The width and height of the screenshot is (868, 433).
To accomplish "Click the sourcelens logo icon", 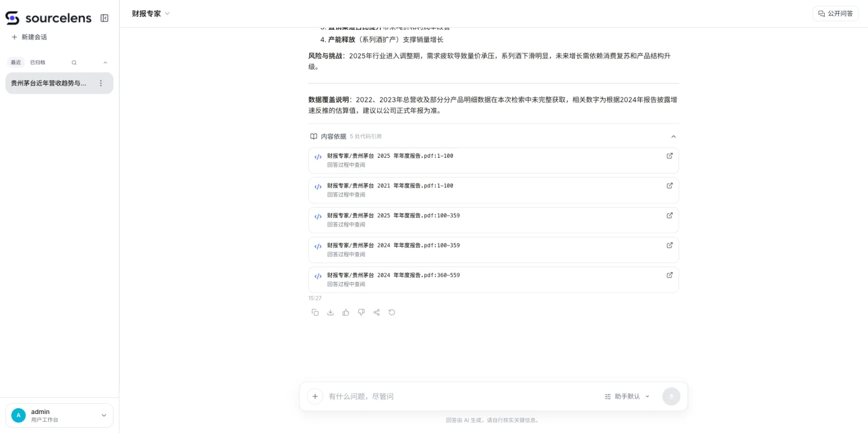I will point(12,18).
